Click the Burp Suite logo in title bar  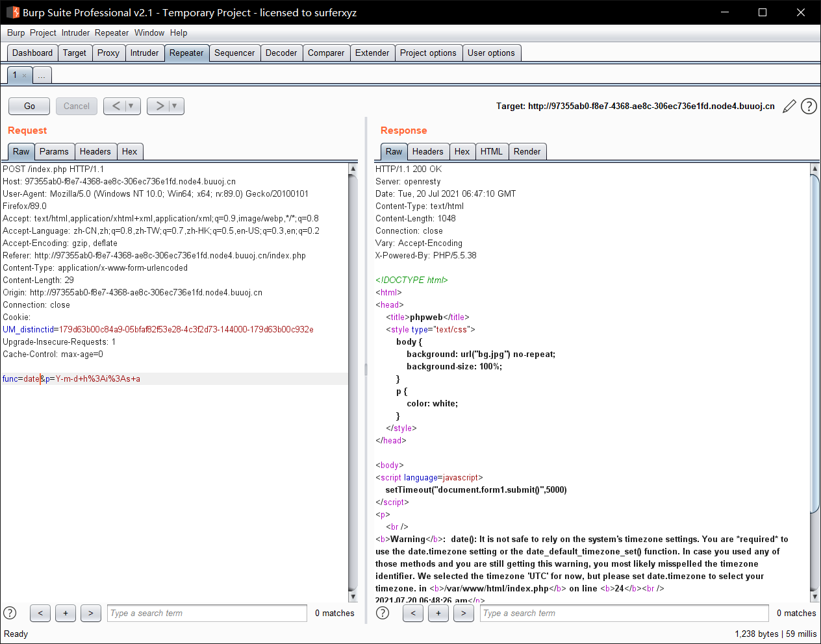click(x=13, y=12)
